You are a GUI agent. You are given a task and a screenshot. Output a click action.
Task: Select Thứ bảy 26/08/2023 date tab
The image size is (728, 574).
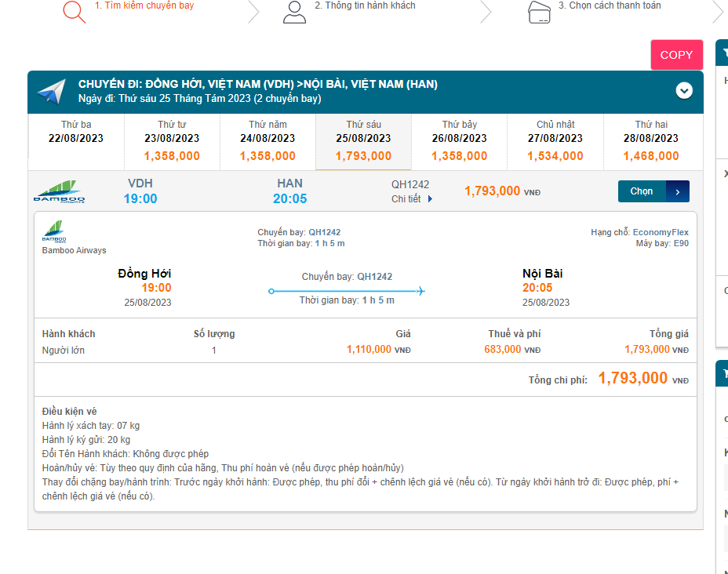(x=459, y=141)
